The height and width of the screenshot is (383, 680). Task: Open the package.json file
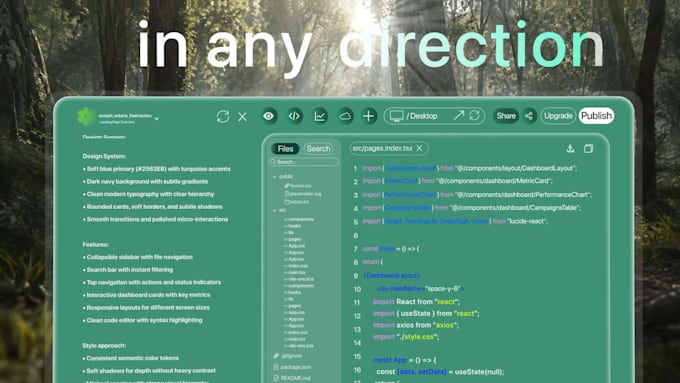point(292,367)
